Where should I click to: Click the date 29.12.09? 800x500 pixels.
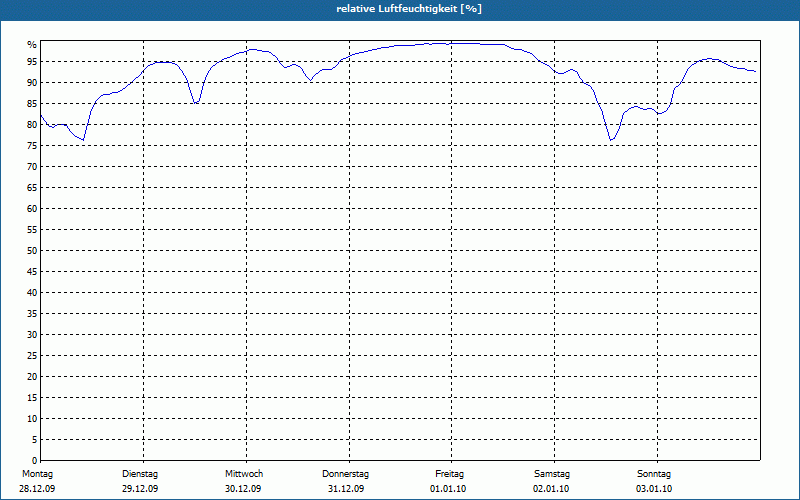click(140, 489)
